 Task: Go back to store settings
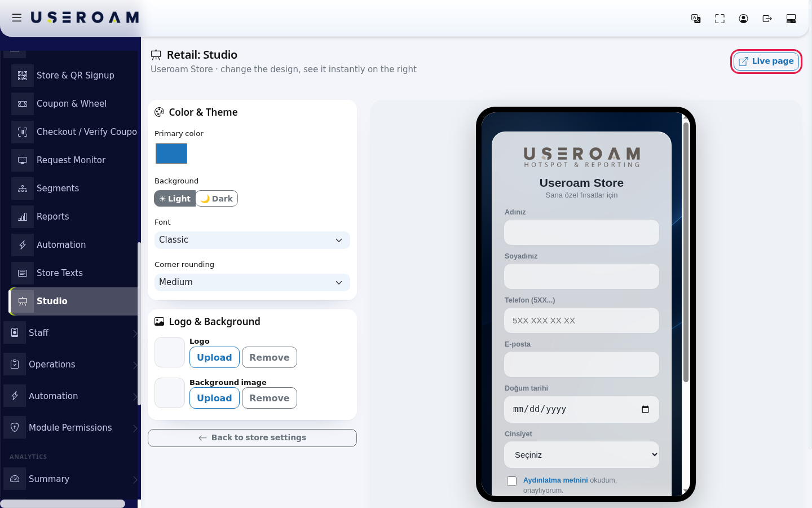(x=252, y=438)
